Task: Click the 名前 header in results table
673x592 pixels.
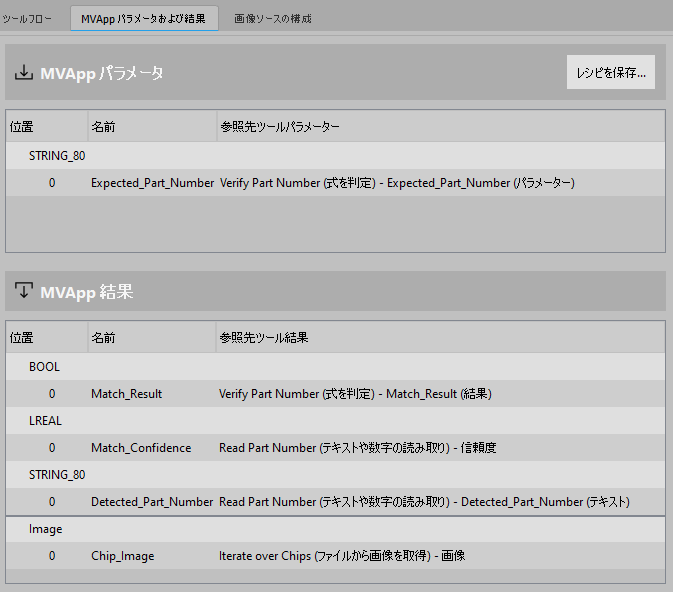Action: tap(103, 338)
